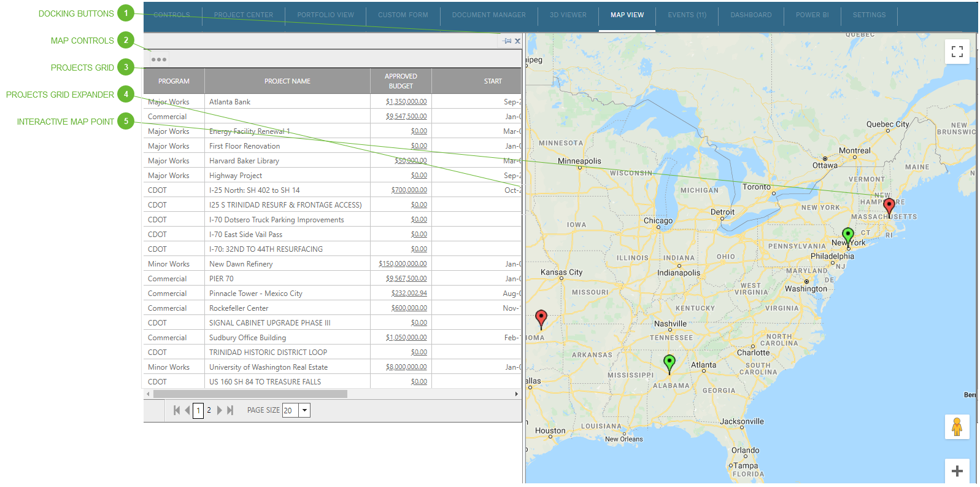
Task: Select University of Washington Real Estate row
Action: coord(333,367)
